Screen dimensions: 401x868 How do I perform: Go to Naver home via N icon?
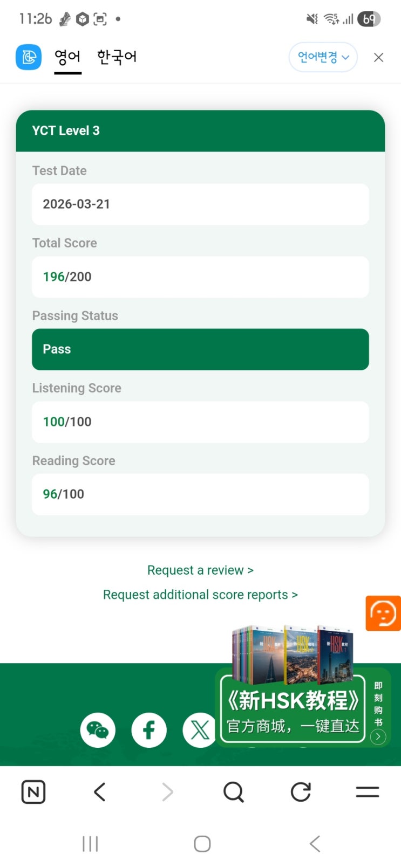[x=33, y=792]
